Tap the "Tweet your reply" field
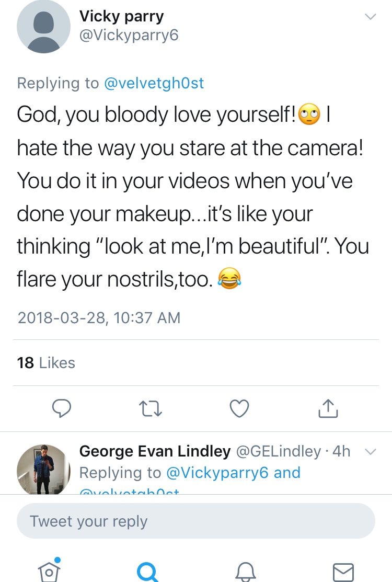392x582 pixels. click(x=195, y=521)
